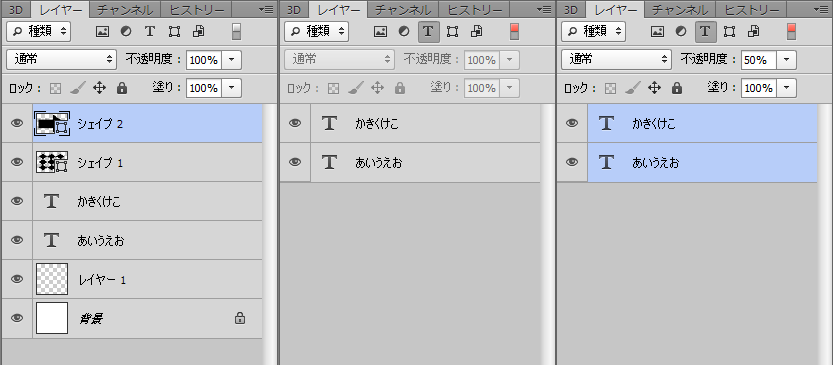Hide the シェイプ 1 layer
This screenshot has width=834, height=365.
click(17, 162)
